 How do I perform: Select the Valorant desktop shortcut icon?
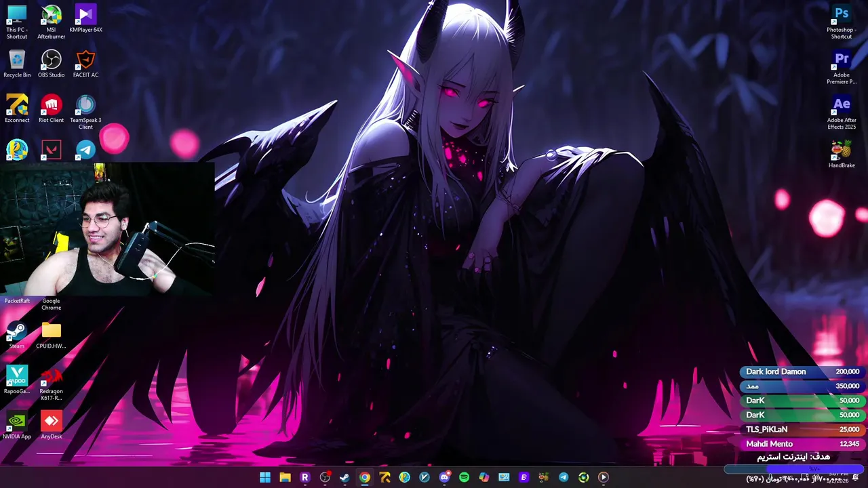tap(51, 149)
